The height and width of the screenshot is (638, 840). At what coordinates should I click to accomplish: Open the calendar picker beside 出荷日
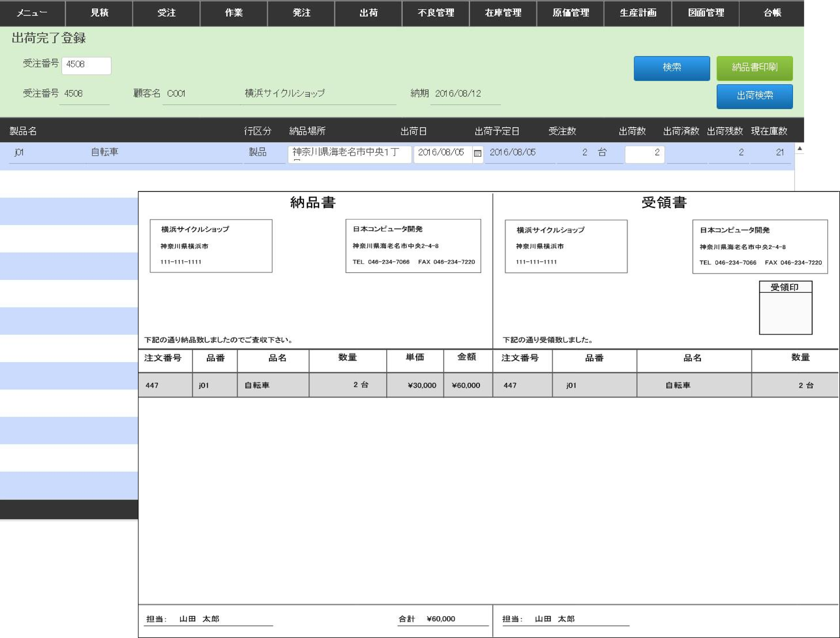point(477,154)
